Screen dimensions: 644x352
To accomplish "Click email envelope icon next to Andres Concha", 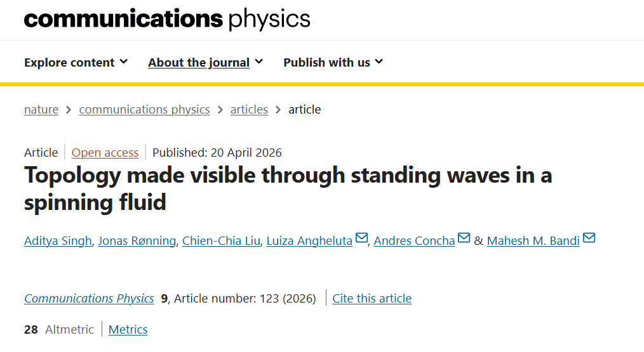I will 464,238.
